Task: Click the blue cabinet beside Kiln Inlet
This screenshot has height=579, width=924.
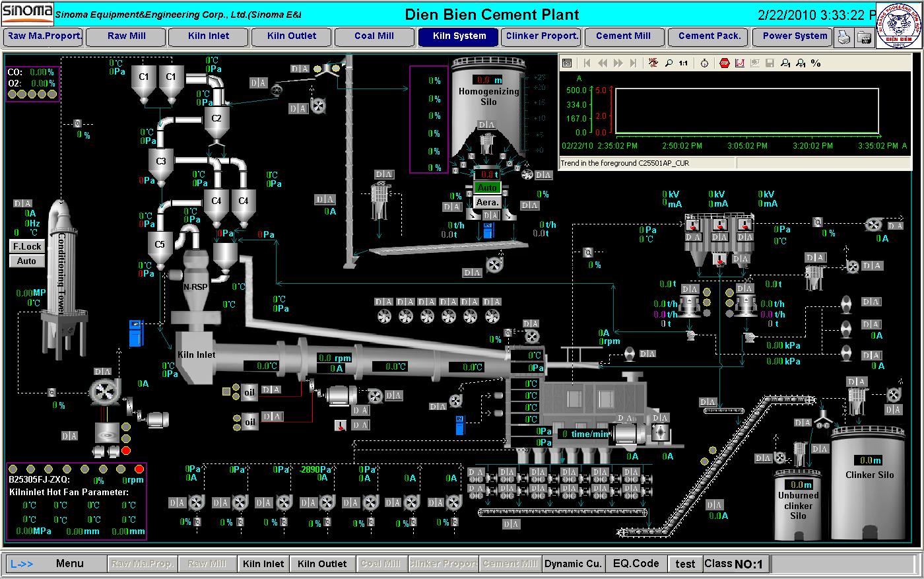Action: [135, 333]
